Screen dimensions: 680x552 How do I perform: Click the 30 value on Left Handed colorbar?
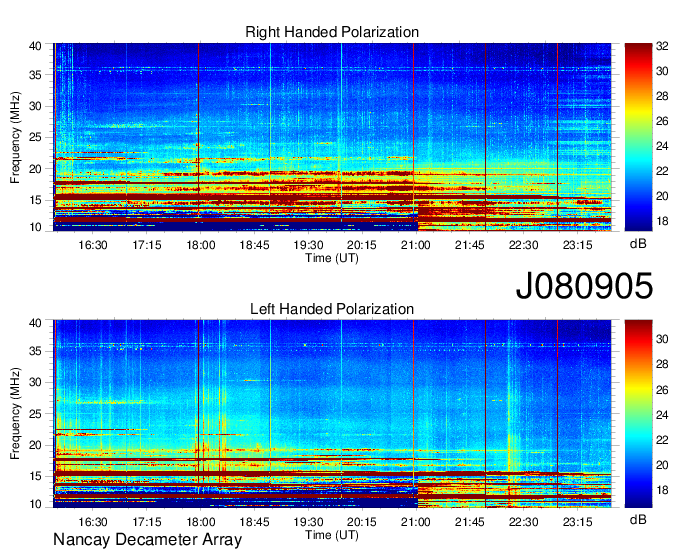pyautogui.click(x=662, y=339)
